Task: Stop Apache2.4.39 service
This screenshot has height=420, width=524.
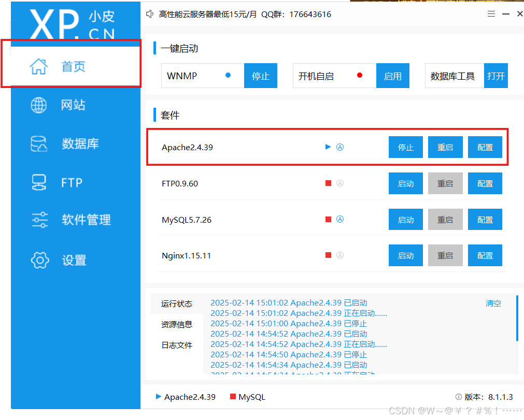Action: click(406, 147)
